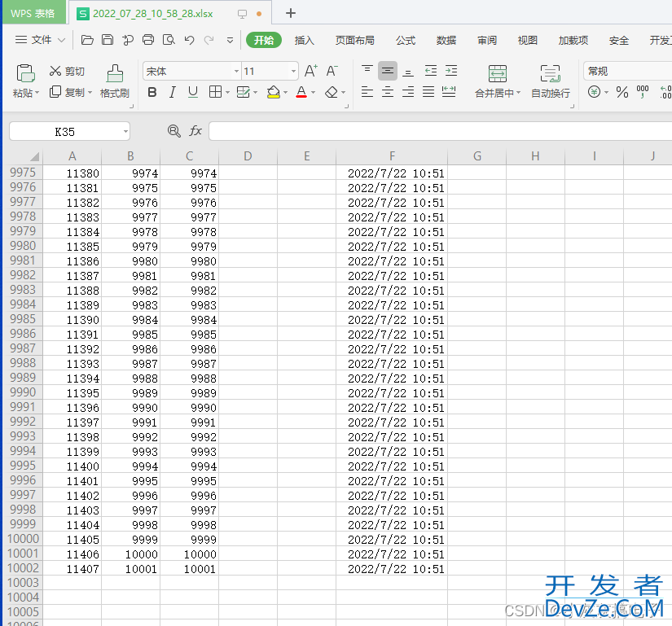The width and height of the screenshot is (672, 626).
Task: Switch to the 插入 ribbon tab
Action: pyautogui.click(x=304, y=41)
